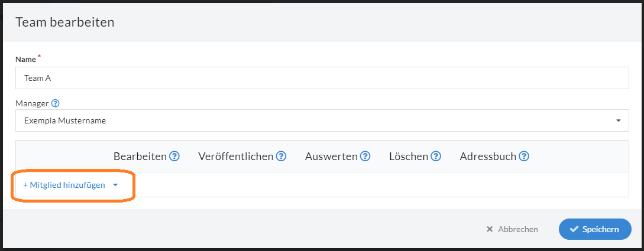The width and height of the screenshot is (644, 251).
Task: Show the Adressbuch help icon info
Action: pos(524,157)
